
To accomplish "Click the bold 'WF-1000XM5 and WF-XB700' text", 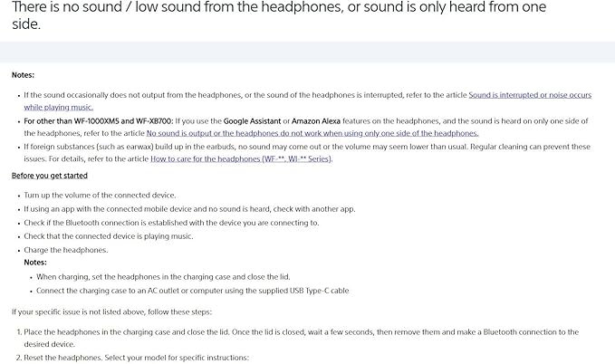I will pyautogui.click(x=125, y=120).
